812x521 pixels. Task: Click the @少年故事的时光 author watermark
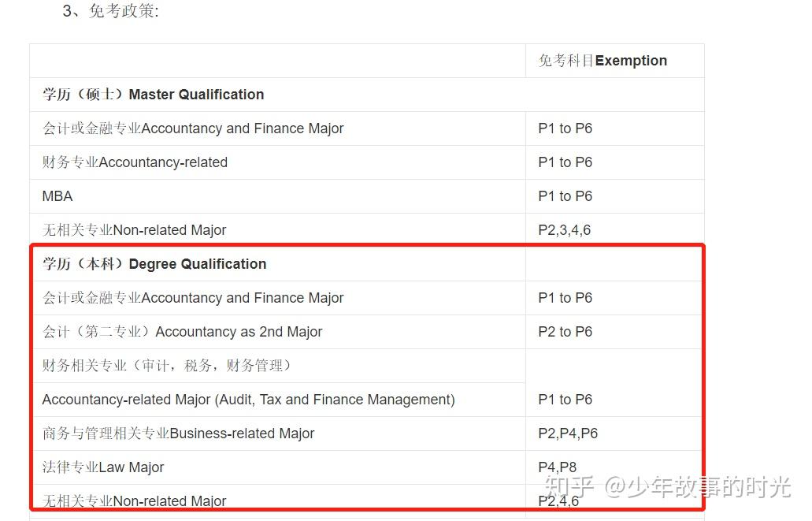point(698,487)
